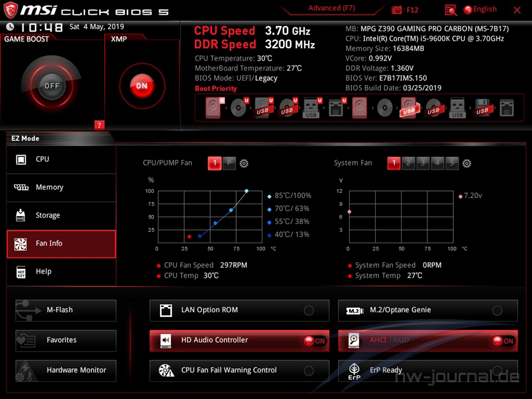532x399 pixels.
Task: Switch to Advanced (F7) mode
Action: point(331,9)
